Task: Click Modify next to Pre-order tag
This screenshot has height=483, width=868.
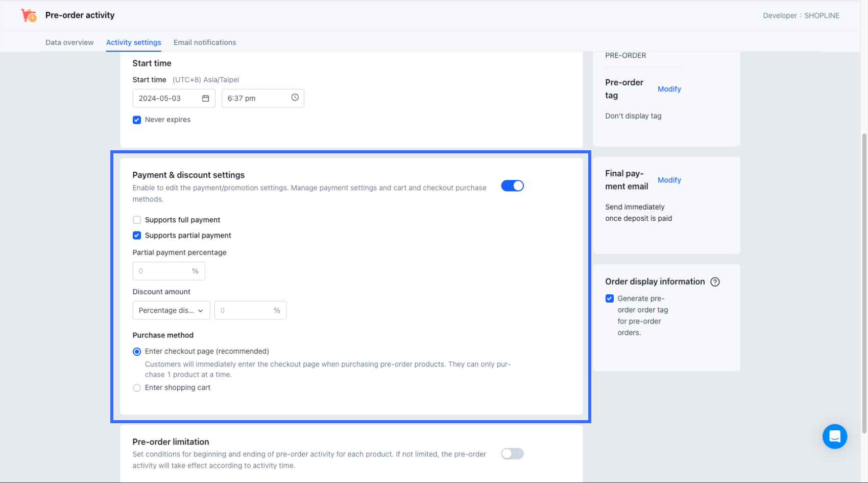Action: click(669, 89)
